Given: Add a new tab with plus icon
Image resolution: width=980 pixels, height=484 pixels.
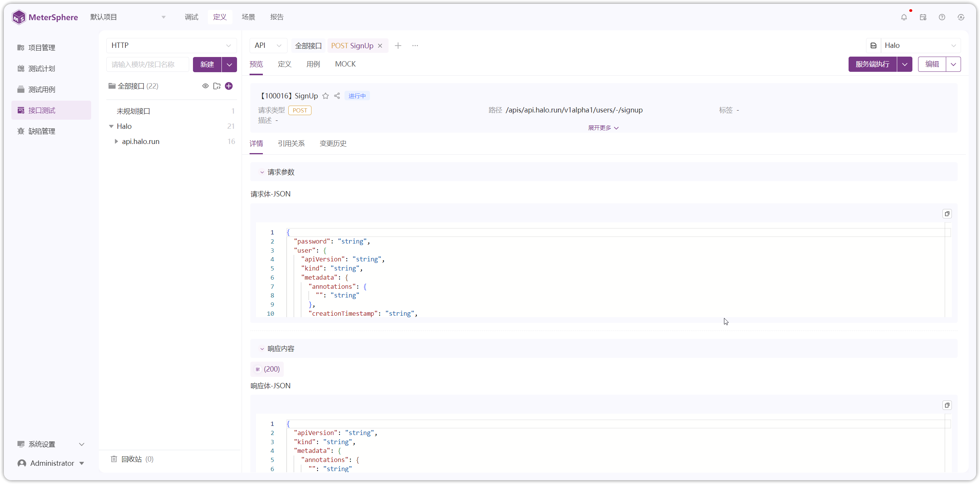Looking at the screenshot, I should click(398, 46).
